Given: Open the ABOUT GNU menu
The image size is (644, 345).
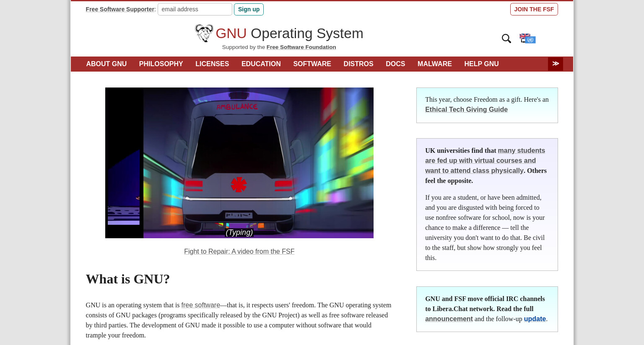Looking at the screenshot, I should [106, 64].
